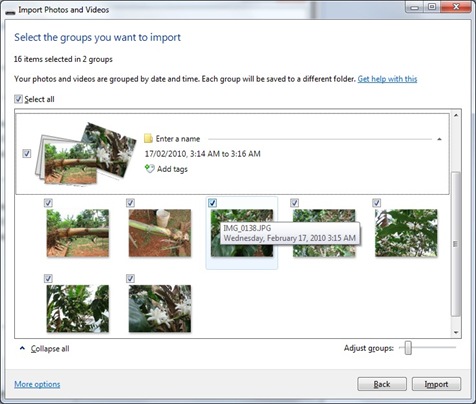Click the stacked photos group preview image
476x404 pixels.
pyautogui.click(x=86, y=153)
